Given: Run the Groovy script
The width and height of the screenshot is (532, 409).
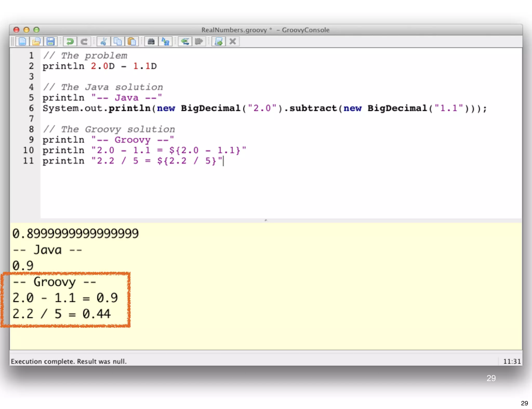Looking at the screenshot, I should [x=218, y=42].
